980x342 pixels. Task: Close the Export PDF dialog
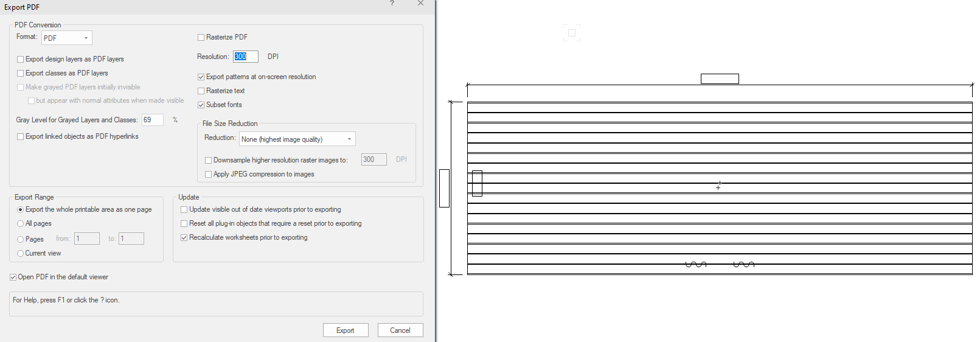tap(420, 4)
